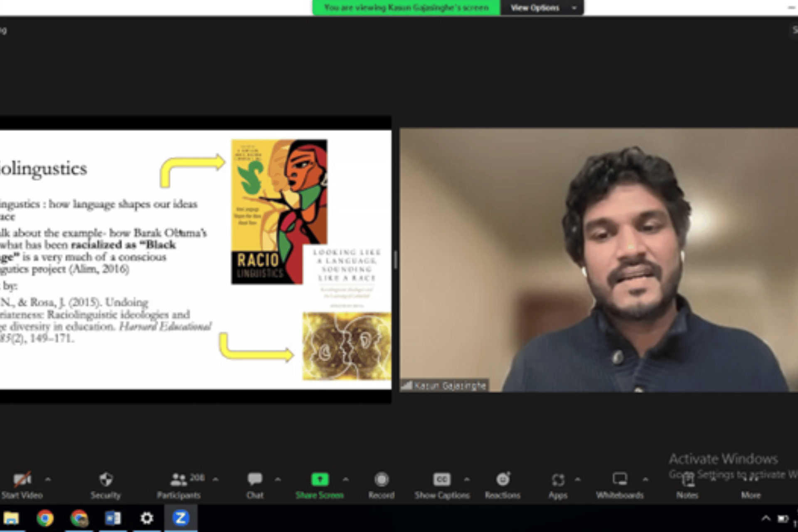Open the Apps icon
The height and width of the screenshot is (532, 798).
point(558,480)
